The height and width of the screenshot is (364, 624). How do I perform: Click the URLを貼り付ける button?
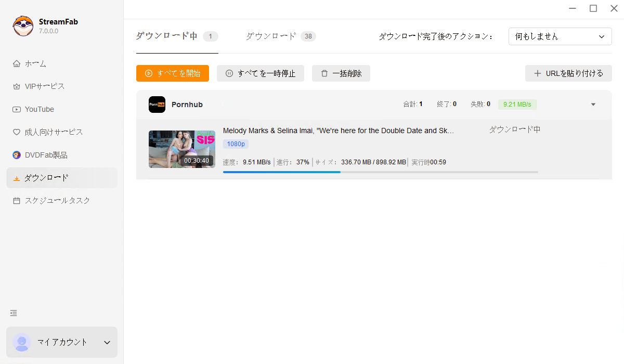click(x=568, y=73)
